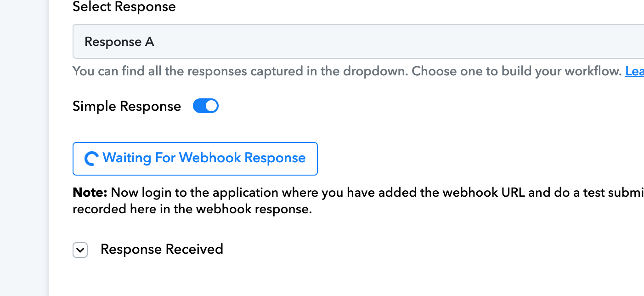
Task: Click the white knob of the blue toggle
Action: [x=211, y=106]
